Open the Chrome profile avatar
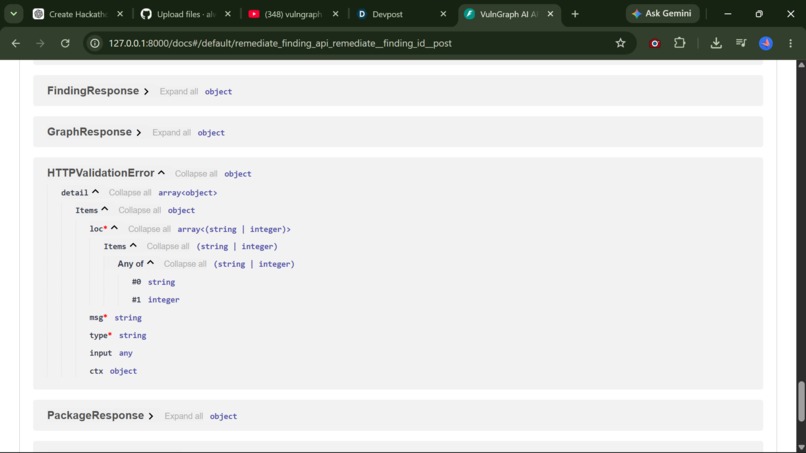 pos(766,43)
